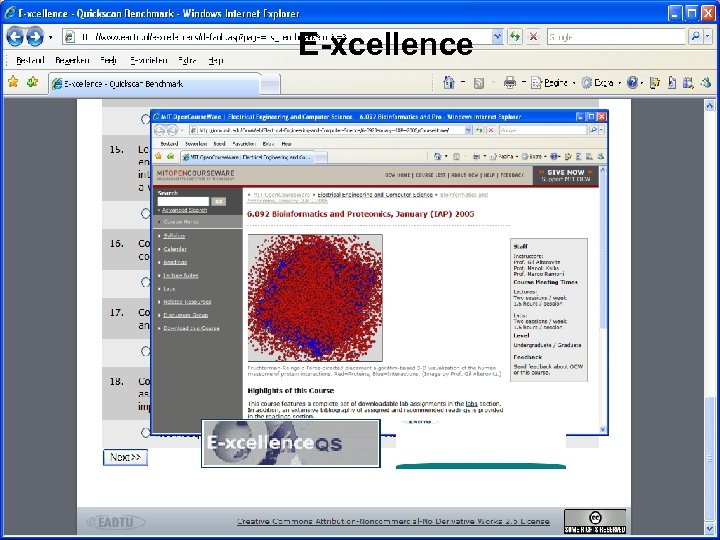720x540 pixels.
Task: Open a new tab in outer browser
Action: pyautogui.click(x=270, y=84)
